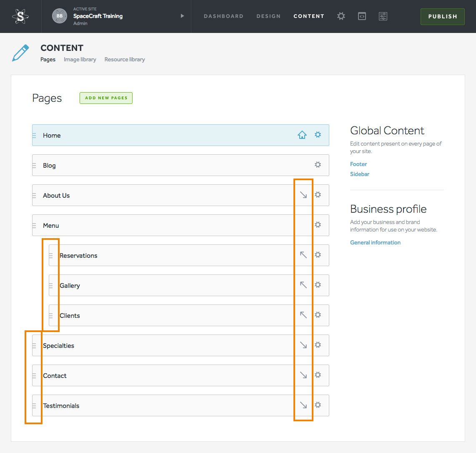Image resolution: width=476 pixels, height=453 pixels.
Task: Open the code editor icon
Action: tap(362, 16)
